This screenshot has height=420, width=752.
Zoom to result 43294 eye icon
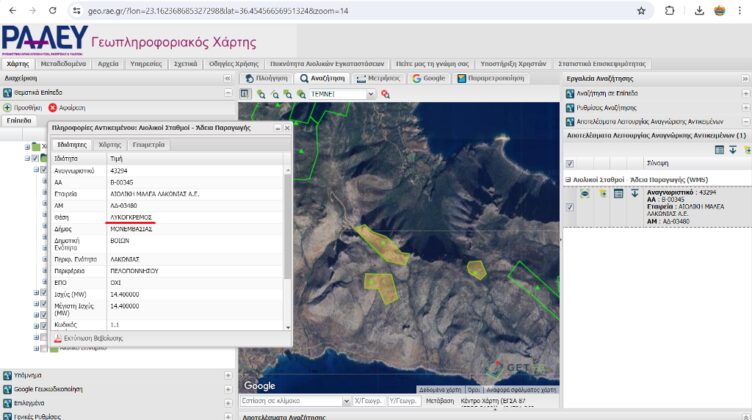(585, 194)
